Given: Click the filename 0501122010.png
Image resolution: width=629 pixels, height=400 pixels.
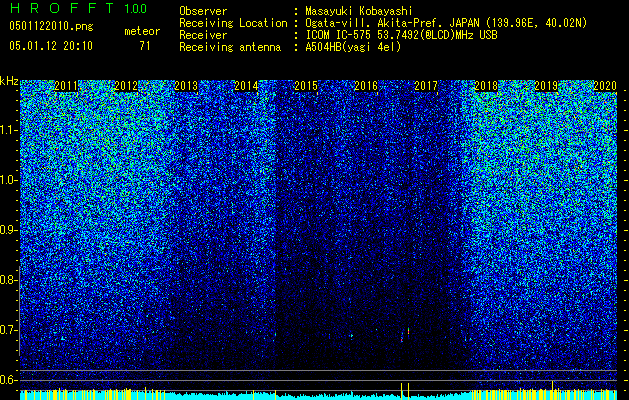Looking at the screenshot, I should tap(51, 27).
